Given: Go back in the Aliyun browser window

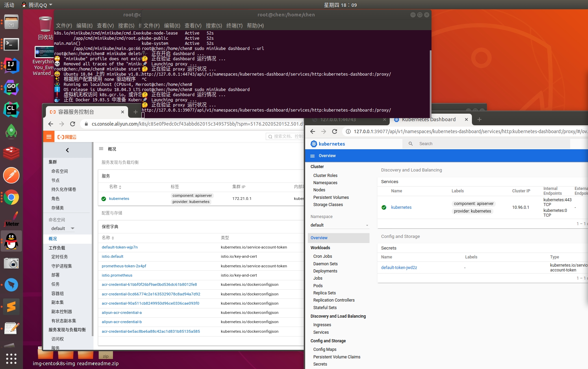Looking at the screenshot, I should pyautogui.click(x=51, y=124).
